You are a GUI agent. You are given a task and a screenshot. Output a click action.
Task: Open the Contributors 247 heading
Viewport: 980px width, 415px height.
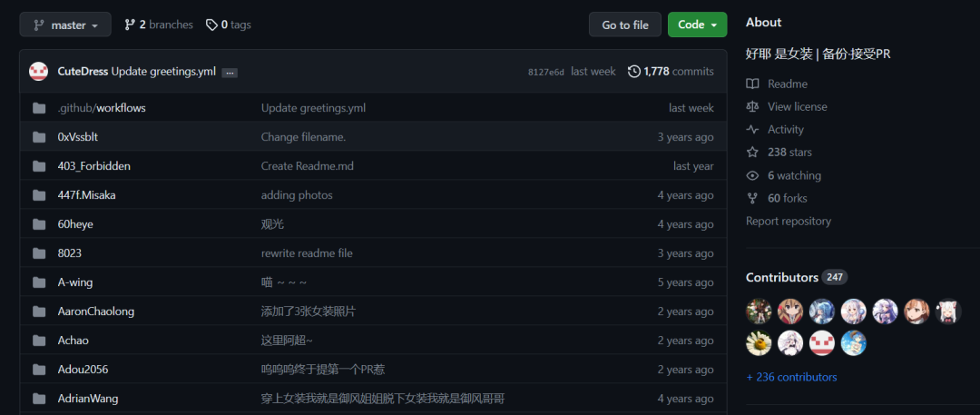(x=797, y=277)
